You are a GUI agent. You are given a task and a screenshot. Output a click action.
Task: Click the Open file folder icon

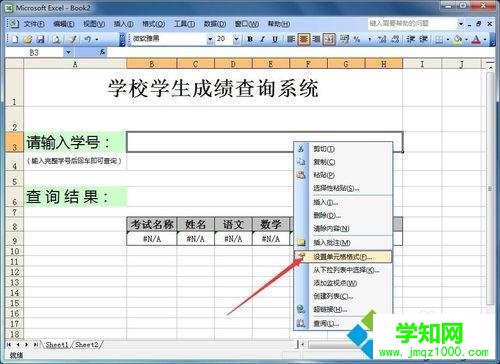(28, 39)
